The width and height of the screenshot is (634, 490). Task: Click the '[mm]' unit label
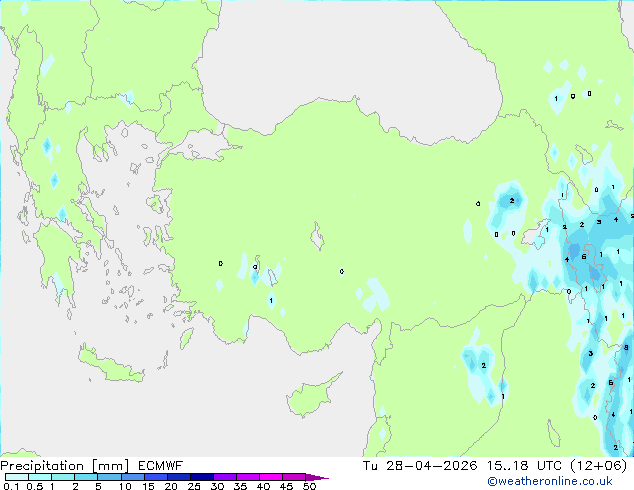111,466
